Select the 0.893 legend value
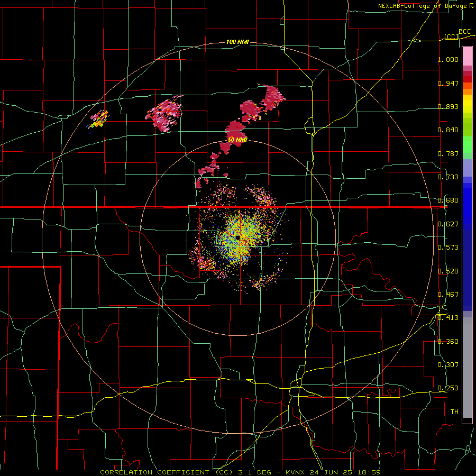This screenshot has height=476, width=476. (x=448, y=106)
